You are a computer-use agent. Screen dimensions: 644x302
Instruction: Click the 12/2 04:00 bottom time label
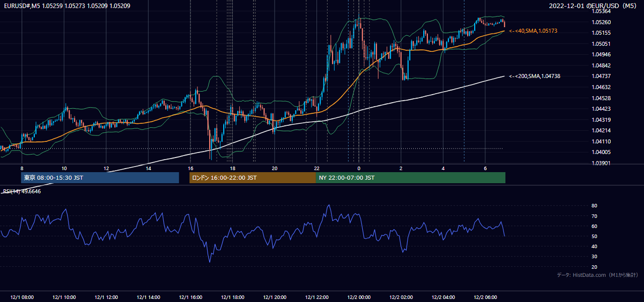pyautogui.click(x=443, y=297)
